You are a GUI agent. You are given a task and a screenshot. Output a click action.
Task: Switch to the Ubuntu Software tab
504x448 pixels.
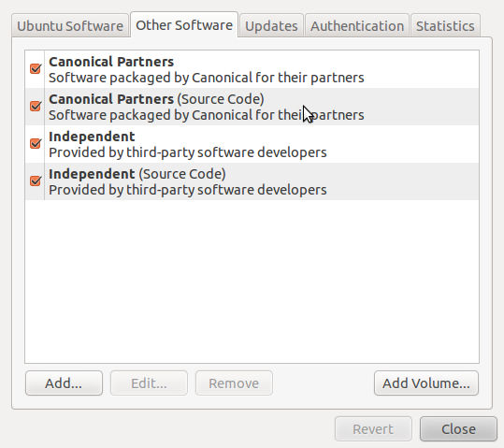pos(70,26)
